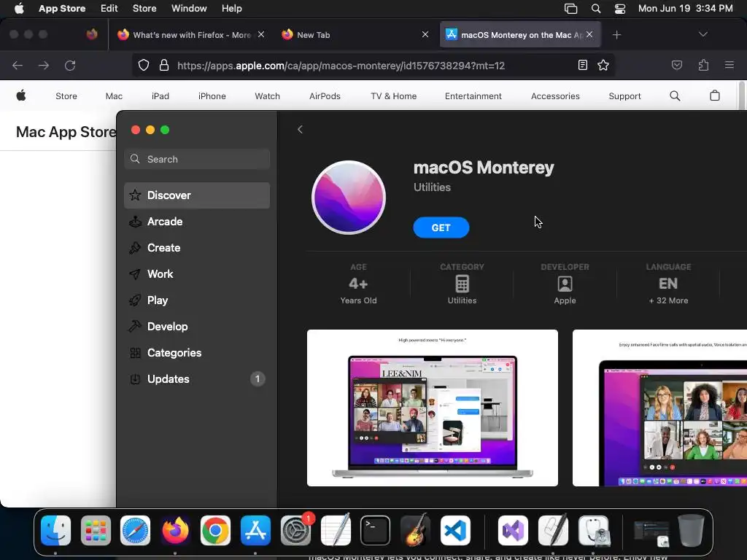Click the Utilities category calculator icon

pyautogui.click(x=462, y=284)
